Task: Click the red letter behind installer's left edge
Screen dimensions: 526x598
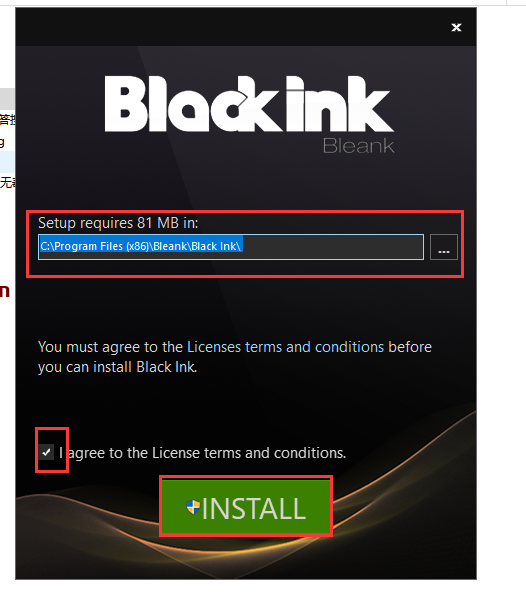Action: click(5, 291)
